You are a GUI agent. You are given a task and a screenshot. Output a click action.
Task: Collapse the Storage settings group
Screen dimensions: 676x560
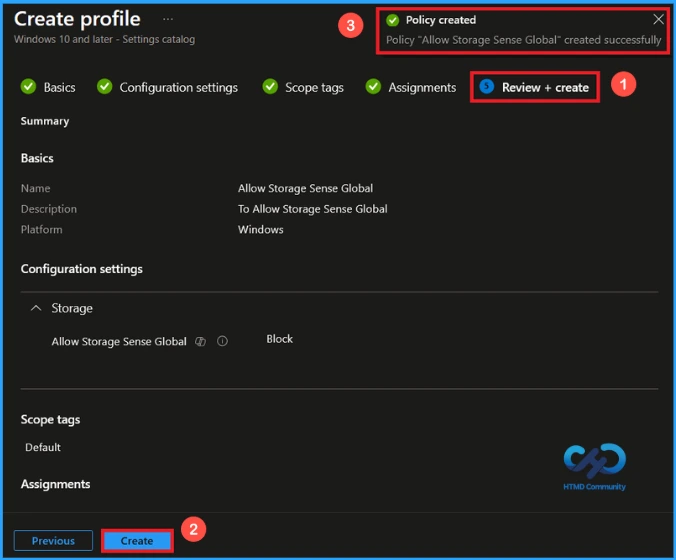36,308
